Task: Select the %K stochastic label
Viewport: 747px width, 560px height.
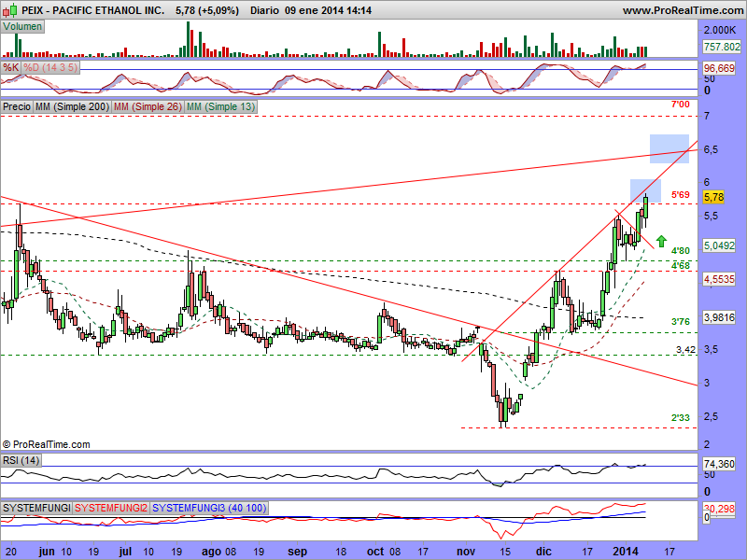Action: 10,67
